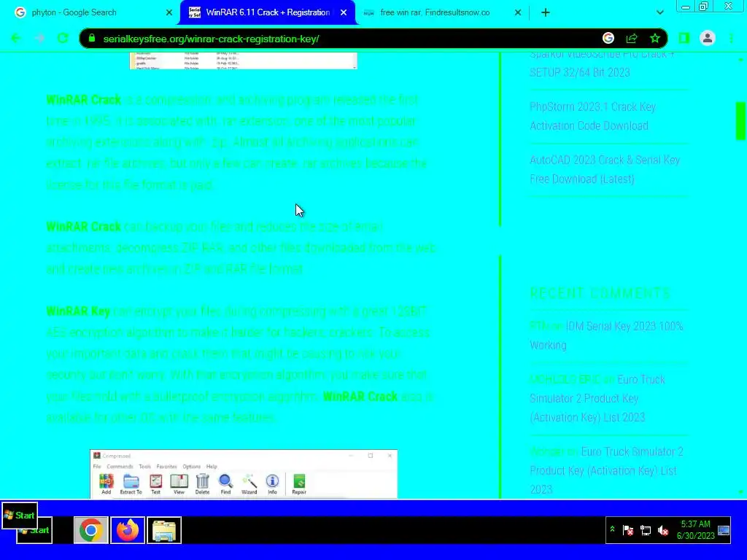The width and height of the screenshot is (747, 560).
Task: Close the free win rar tab
Action: [518, 13]
